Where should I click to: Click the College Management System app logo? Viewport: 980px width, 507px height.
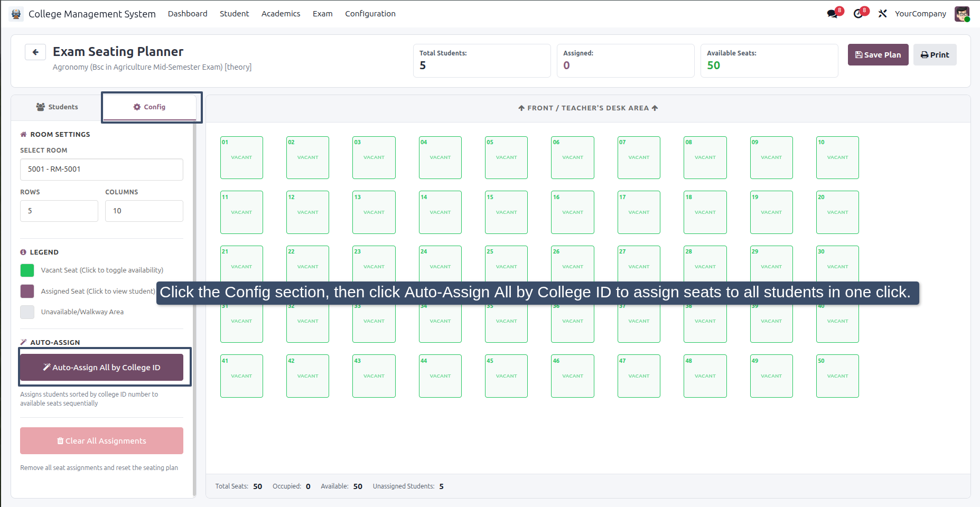16,14
